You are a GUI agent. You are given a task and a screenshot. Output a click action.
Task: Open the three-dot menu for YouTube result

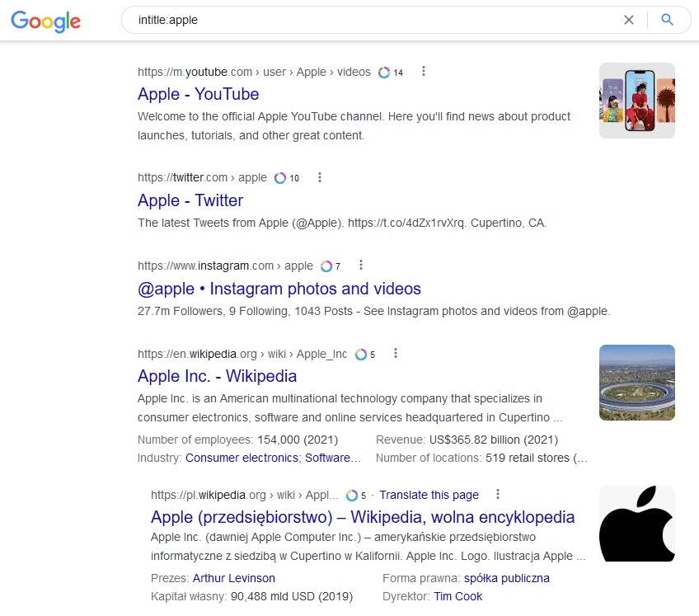pyautogui.click(x=424, y=72)
